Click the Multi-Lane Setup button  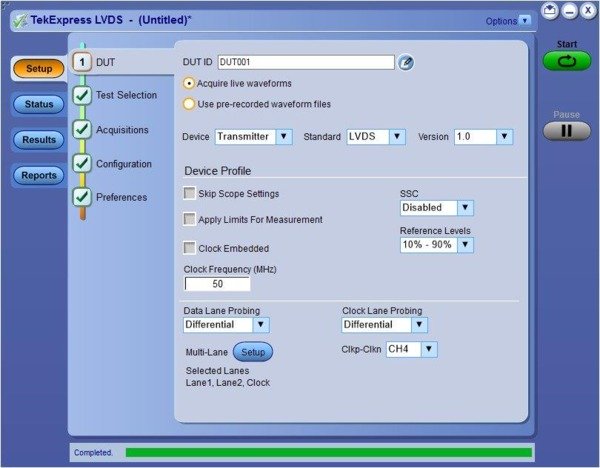253,352
